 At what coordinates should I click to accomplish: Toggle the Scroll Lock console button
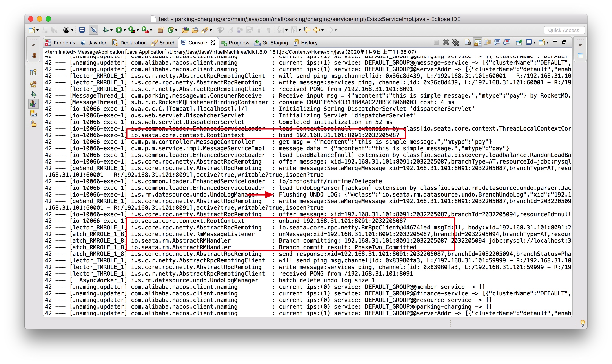click(x=477, y=42)
